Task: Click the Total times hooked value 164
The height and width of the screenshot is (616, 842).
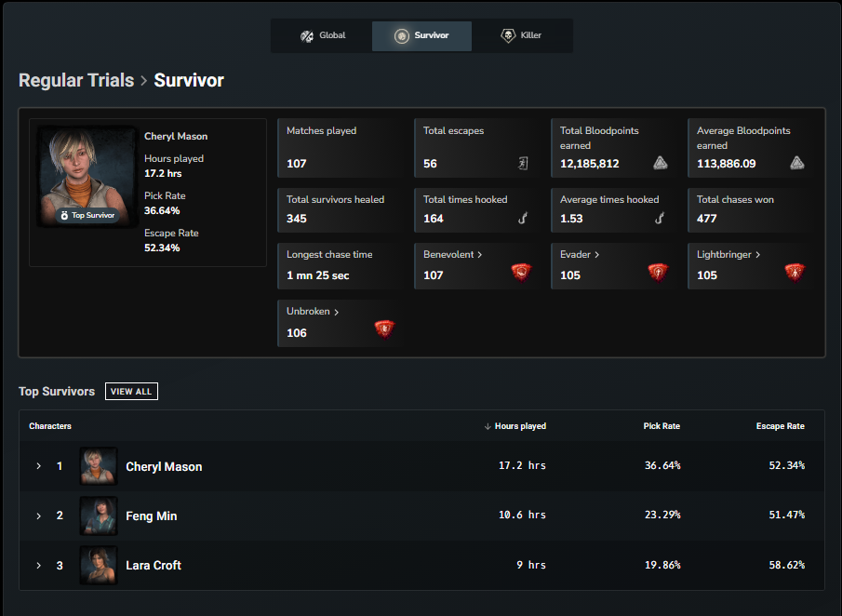Action: 434,219
